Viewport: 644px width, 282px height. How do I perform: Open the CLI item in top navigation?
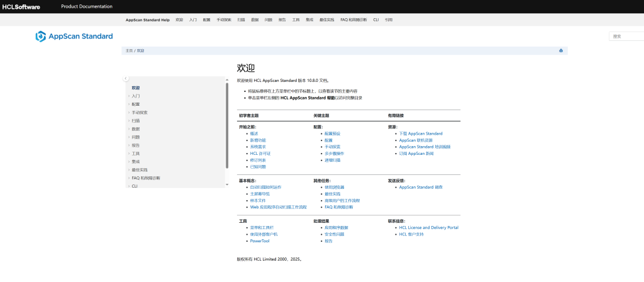(375, 20)
